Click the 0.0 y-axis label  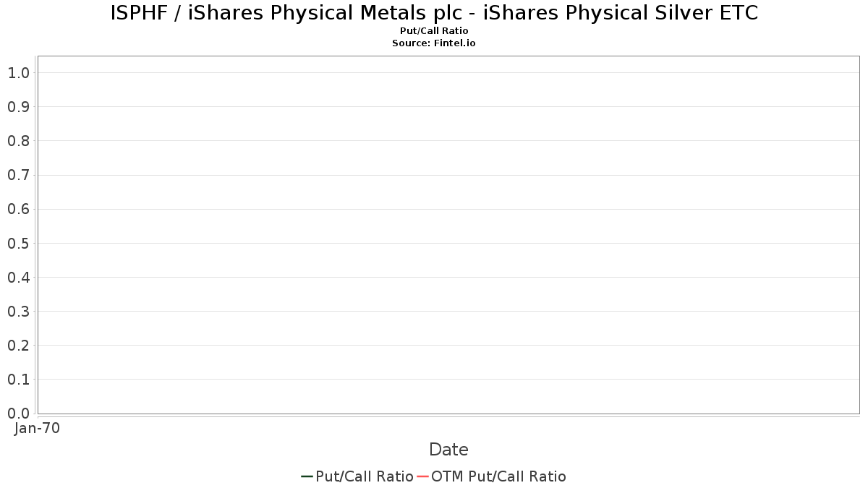[x=18, y=414]
